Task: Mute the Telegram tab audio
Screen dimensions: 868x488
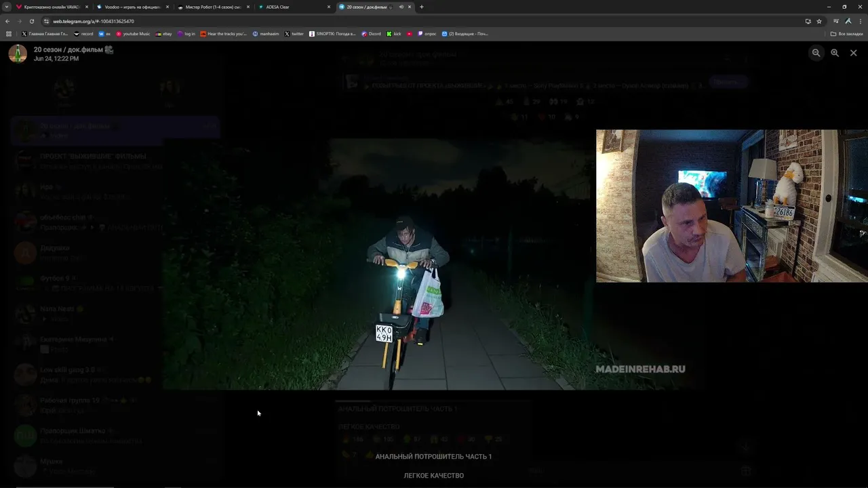Action: [x=401, y=7]
